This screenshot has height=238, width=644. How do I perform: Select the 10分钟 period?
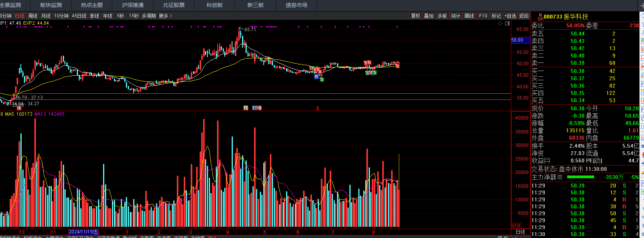(x=61, y=16)
